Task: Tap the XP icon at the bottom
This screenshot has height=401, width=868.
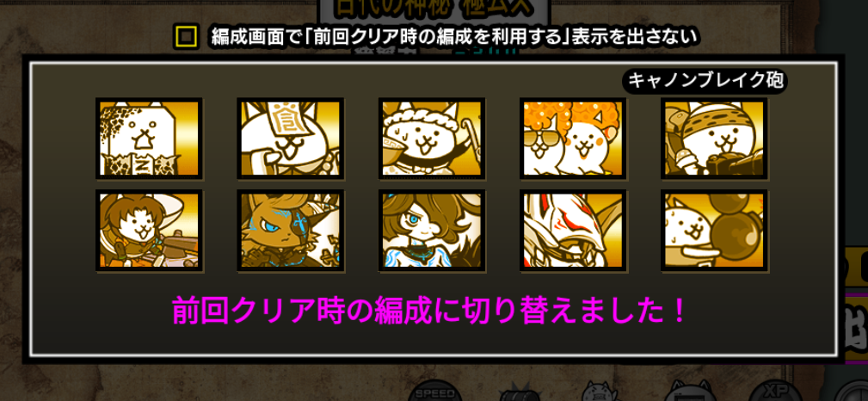Action: pos(776,391)
